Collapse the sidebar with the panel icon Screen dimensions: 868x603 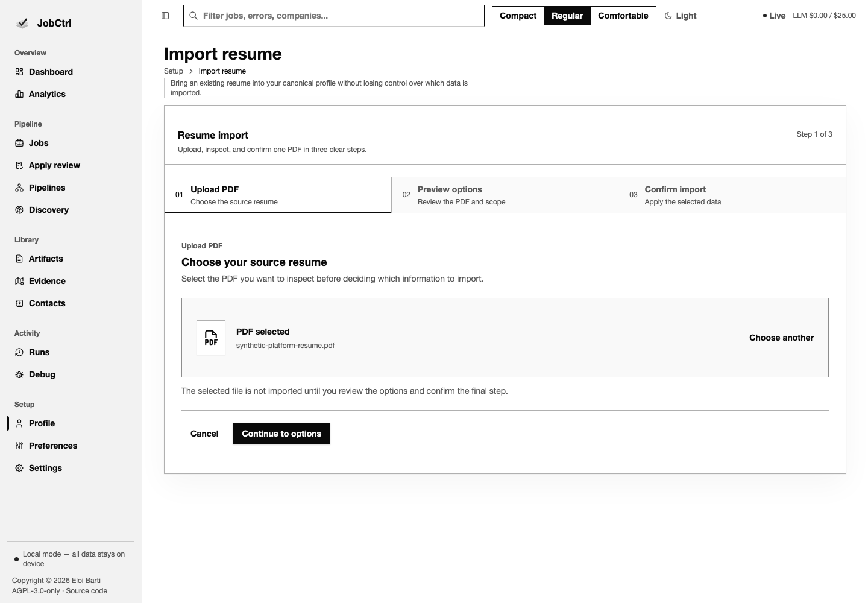165,16
